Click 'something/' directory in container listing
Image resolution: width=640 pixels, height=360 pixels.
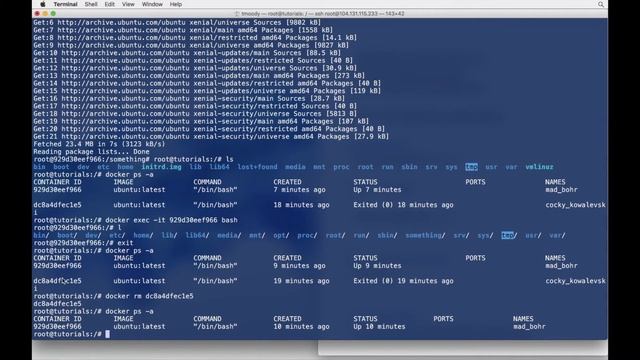tap(425, 236)
